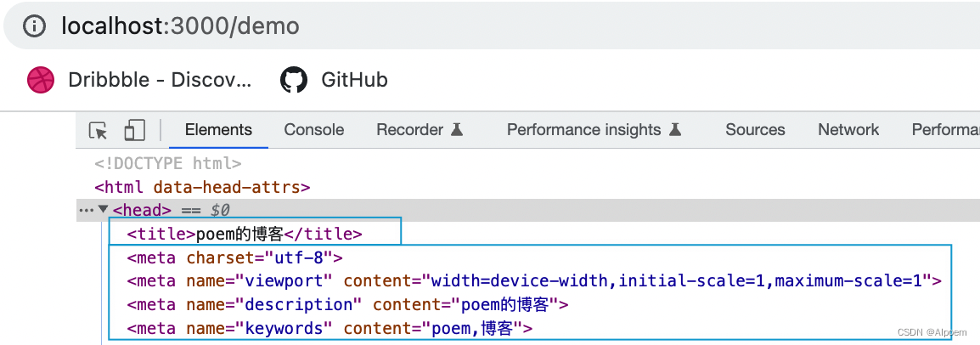Toggle the device toolbar icon
Screen dimensions: 980x345
pyautogui.click(x=134, y=130)
